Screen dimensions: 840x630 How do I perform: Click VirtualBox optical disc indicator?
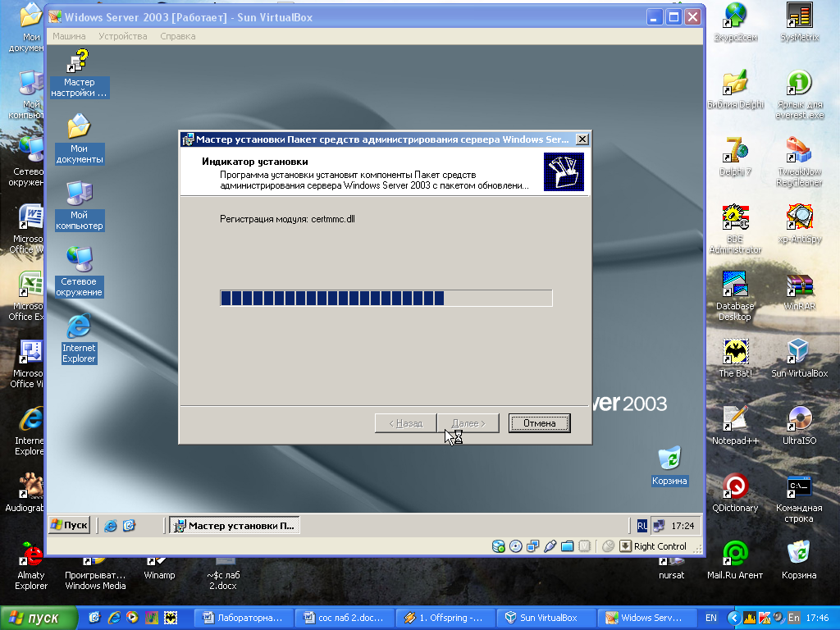515,546
